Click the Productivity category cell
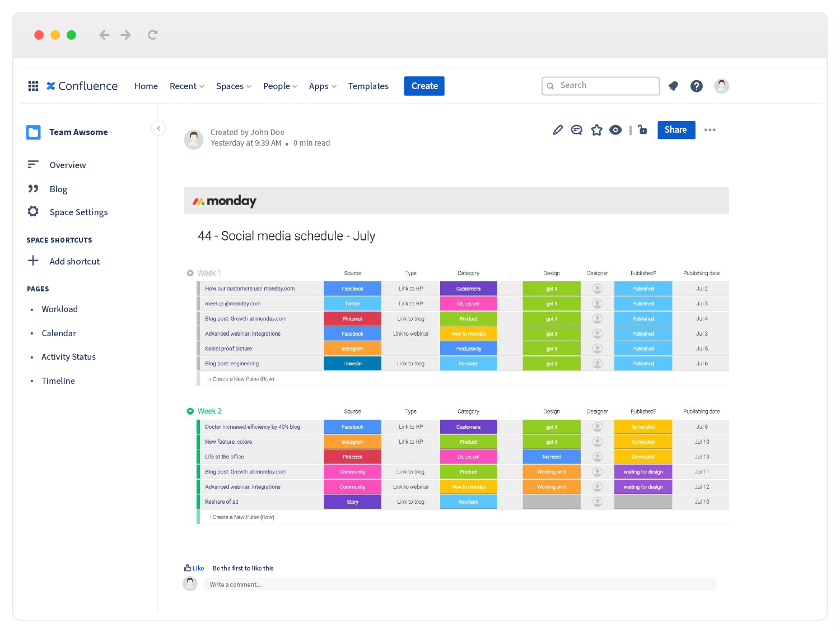This screenshot has width=840, height=631. tap(468, 349)
